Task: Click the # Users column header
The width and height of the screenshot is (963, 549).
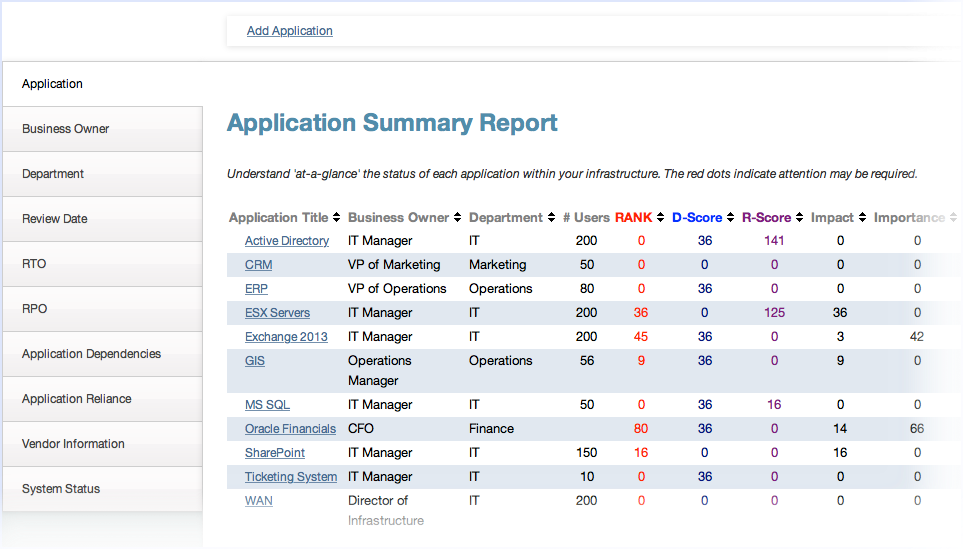Action: point(586,217)
